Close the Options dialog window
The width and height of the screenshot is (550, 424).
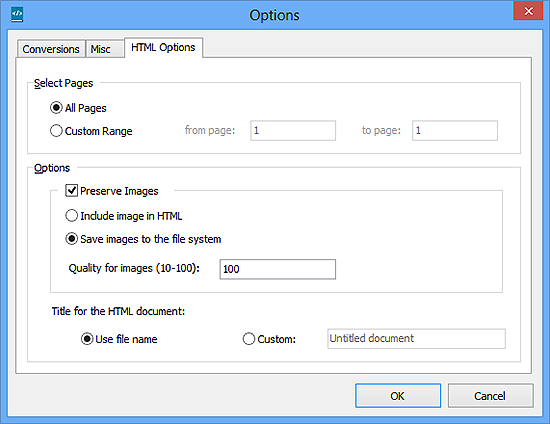coord(528,11)
